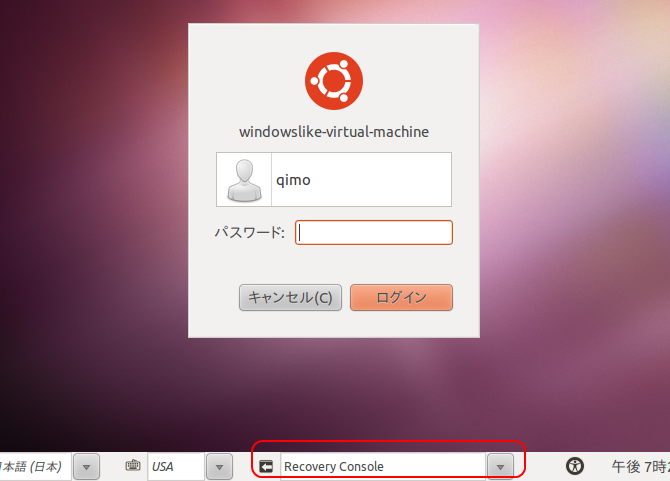The width and height of the screenshot is (670, 481).
Task: Open the language dropdown arrow next to 日本語
Action: pyautogui.click(x=86, y=467)
